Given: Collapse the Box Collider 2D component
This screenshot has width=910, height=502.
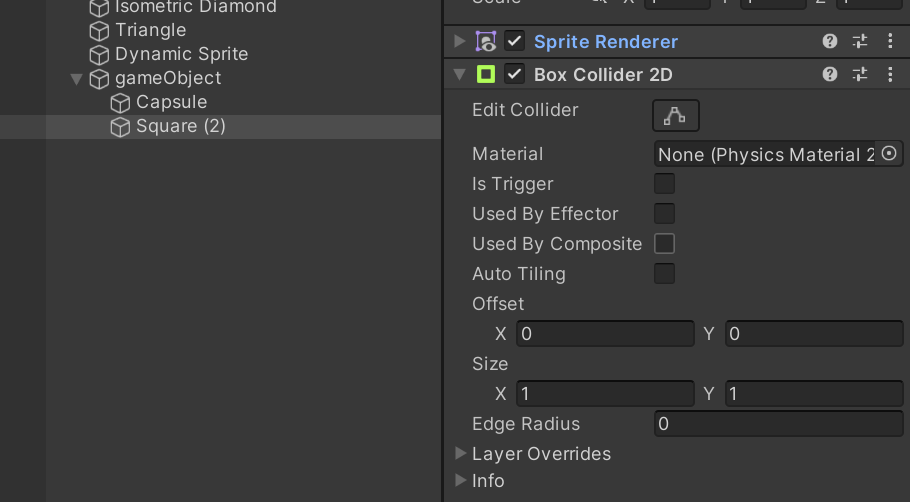Looking at the screenshot, I should tap(460, 74).
